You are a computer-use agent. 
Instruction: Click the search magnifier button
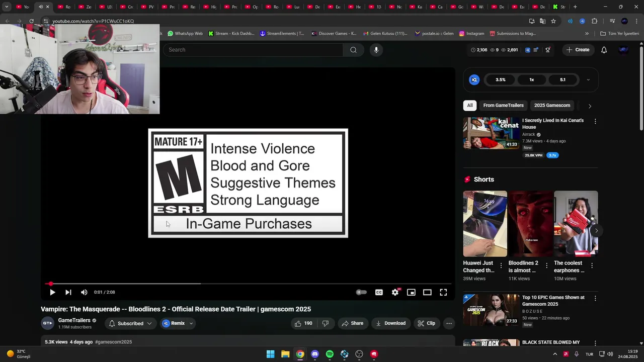(353, 50)
